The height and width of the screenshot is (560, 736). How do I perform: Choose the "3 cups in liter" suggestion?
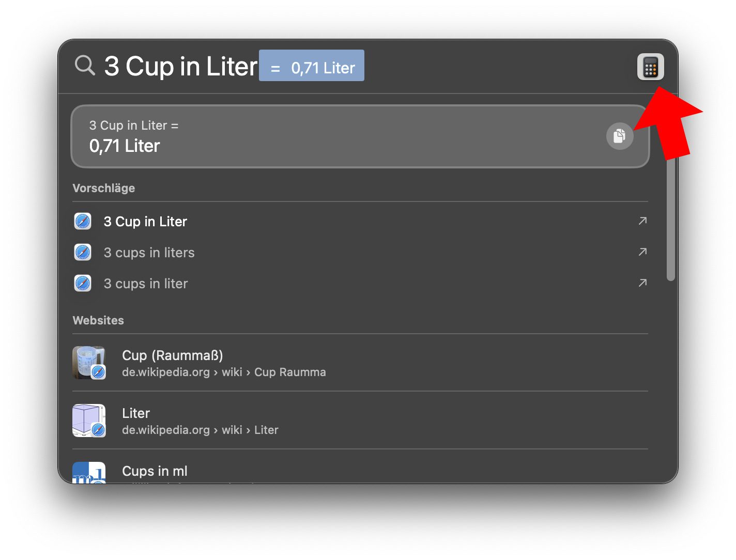point(146,284)
